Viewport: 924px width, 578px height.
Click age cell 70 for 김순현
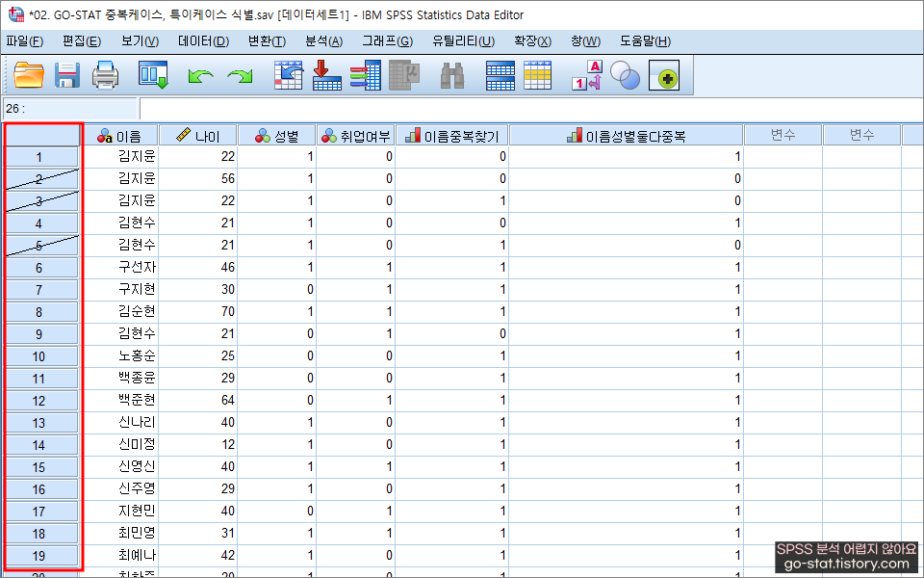[x=198, y=311]
